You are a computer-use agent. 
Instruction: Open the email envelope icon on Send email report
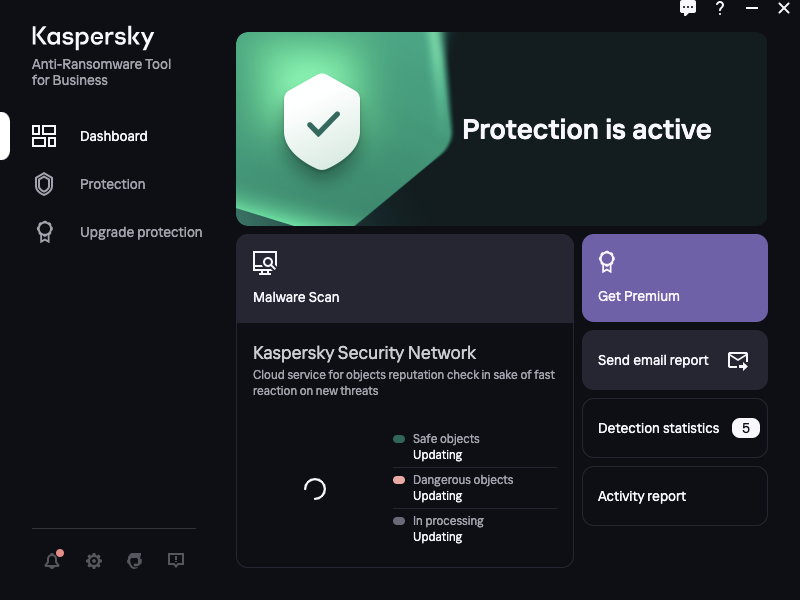(740, 360)
